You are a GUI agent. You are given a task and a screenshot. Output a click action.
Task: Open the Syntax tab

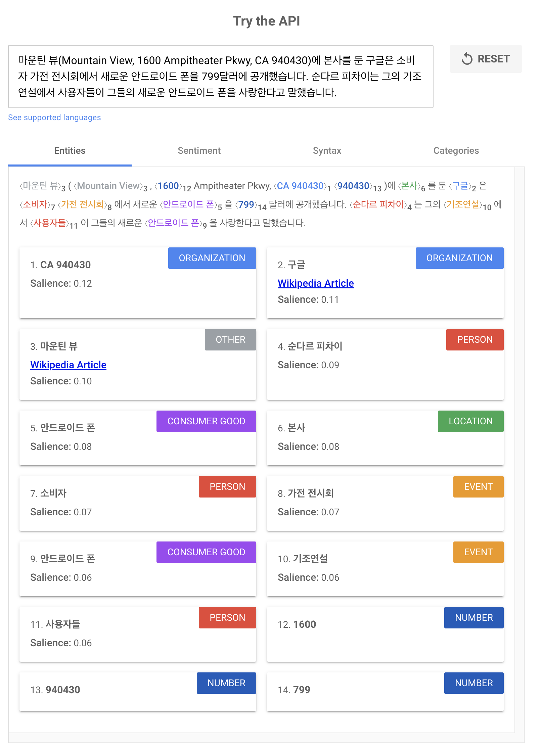click(x=327, y=151)
